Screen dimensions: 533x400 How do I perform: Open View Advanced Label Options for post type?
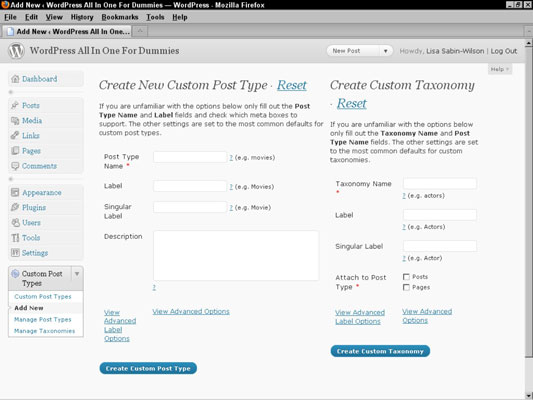point(120,325)
